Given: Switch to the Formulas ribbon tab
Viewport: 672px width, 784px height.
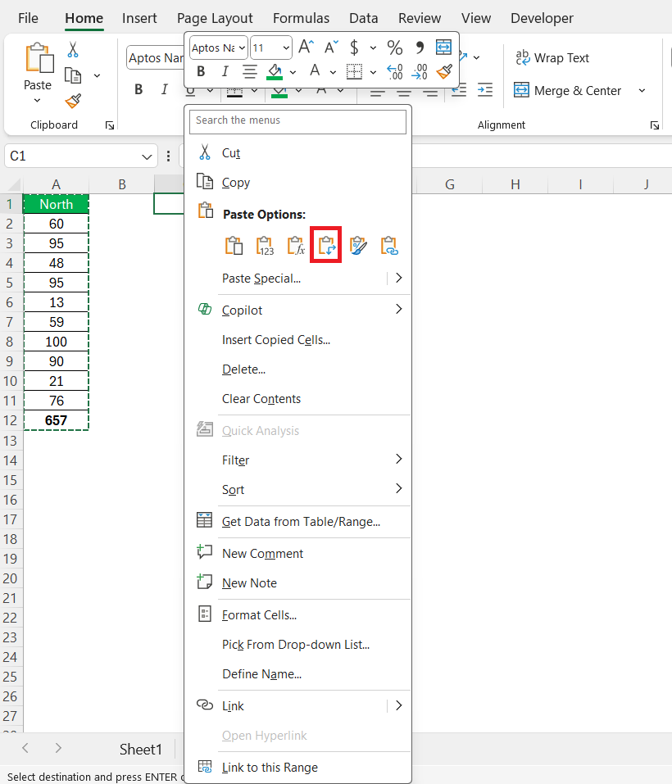Looking at the screenshot, I should coord(301,19).
